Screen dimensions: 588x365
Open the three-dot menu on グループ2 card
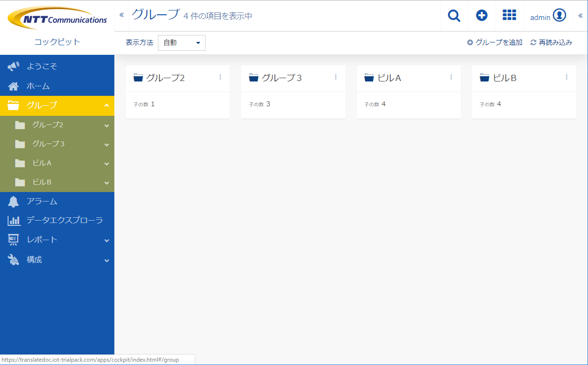click(220, 77)
